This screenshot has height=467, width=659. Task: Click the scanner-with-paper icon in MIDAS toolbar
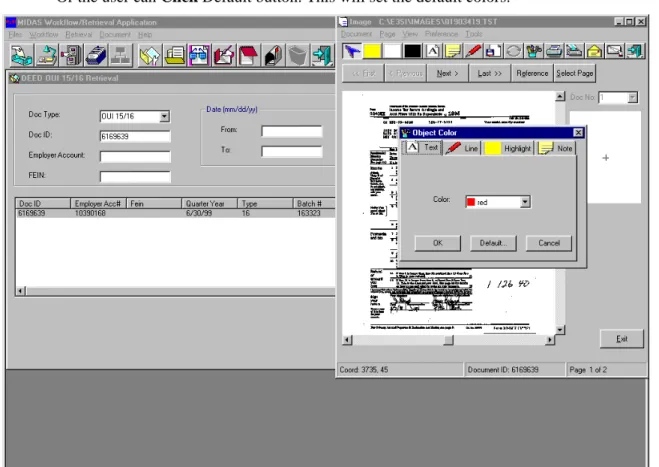(21, 55)
